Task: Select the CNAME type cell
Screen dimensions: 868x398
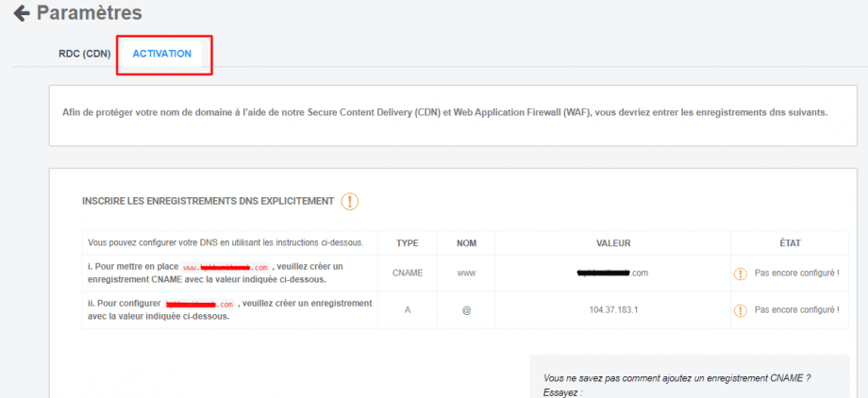Action: coord(407,274)
